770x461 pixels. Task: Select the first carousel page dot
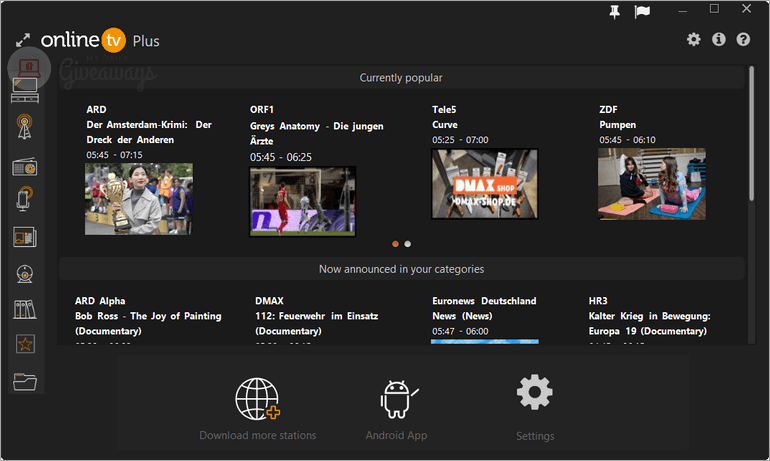click(395, 244)
